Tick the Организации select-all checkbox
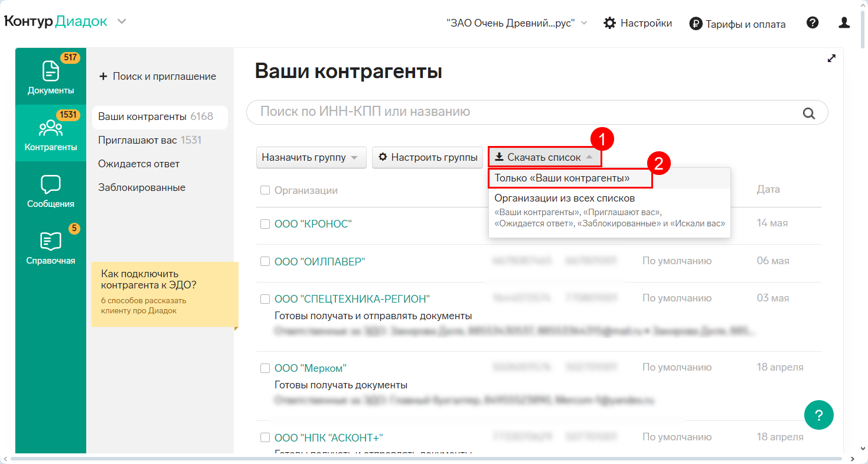The image size is (868, 464). [x=265, y=190]
